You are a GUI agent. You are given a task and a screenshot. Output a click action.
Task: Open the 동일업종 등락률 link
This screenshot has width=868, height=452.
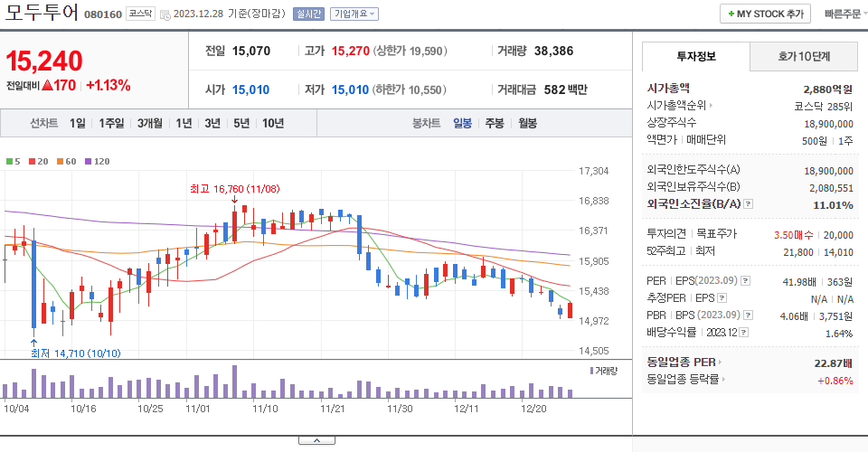[x=685, y=380]
